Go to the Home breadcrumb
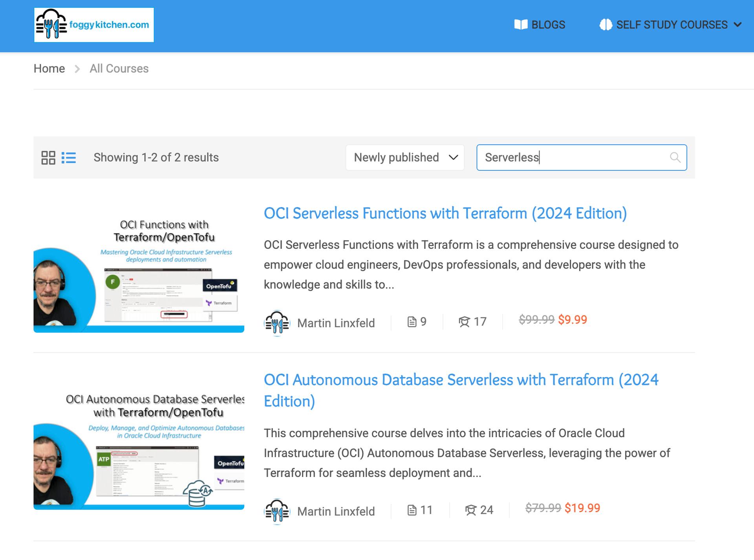This screenshot has height=560, width=754. [x=49, y=69]
